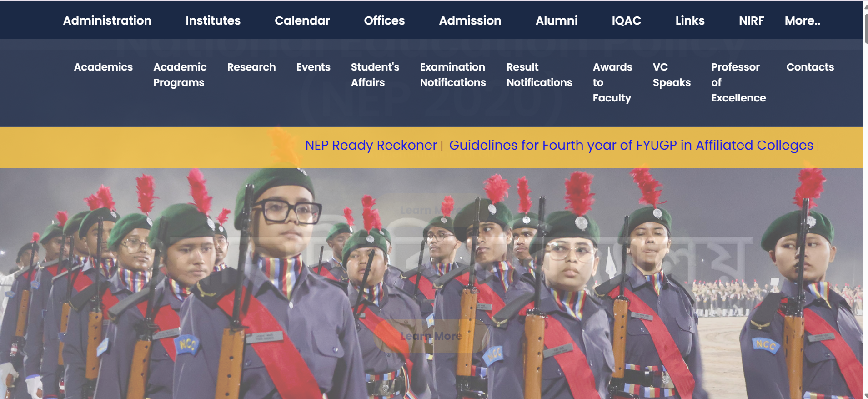
Task: Go to Academic Programs
Action: (180, 75)
